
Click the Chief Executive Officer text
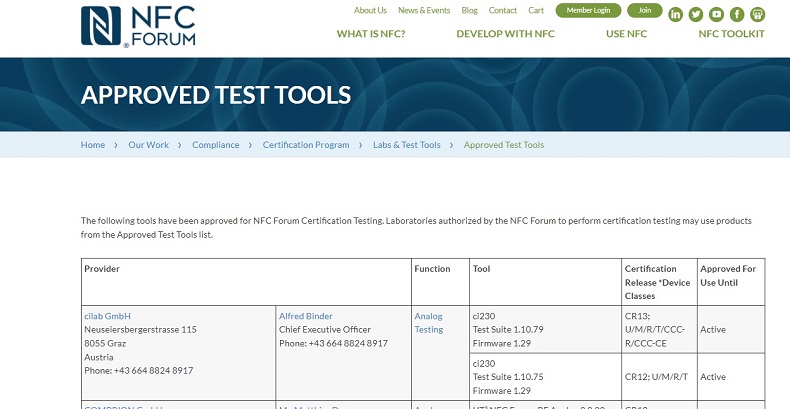325,329
